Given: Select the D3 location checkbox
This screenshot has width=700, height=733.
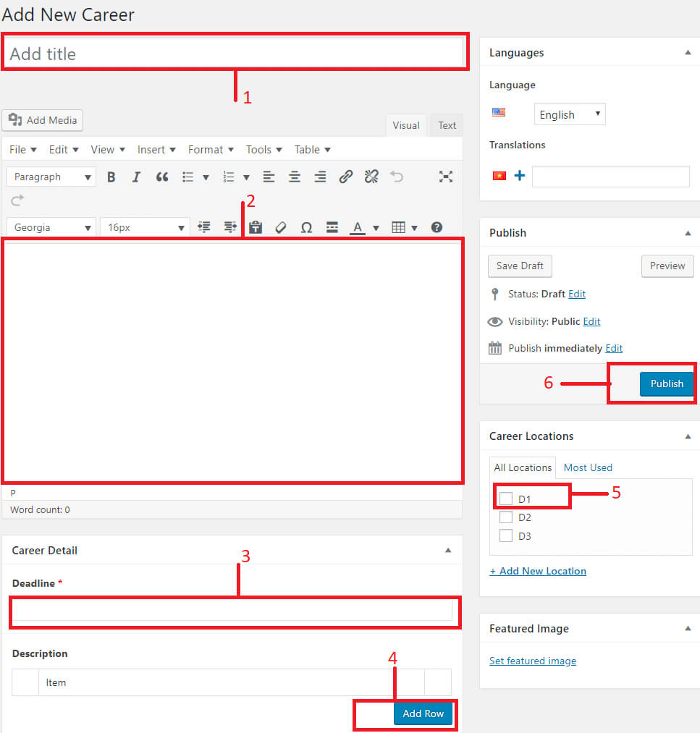Looking at the screenshot, I should click(506, 536).
